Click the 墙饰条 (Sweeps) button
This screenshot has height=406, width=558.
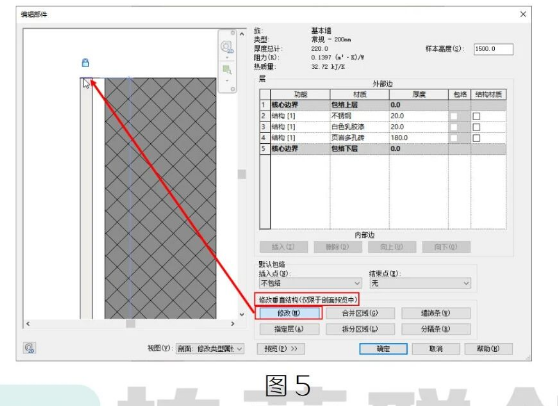coord(436,313)
